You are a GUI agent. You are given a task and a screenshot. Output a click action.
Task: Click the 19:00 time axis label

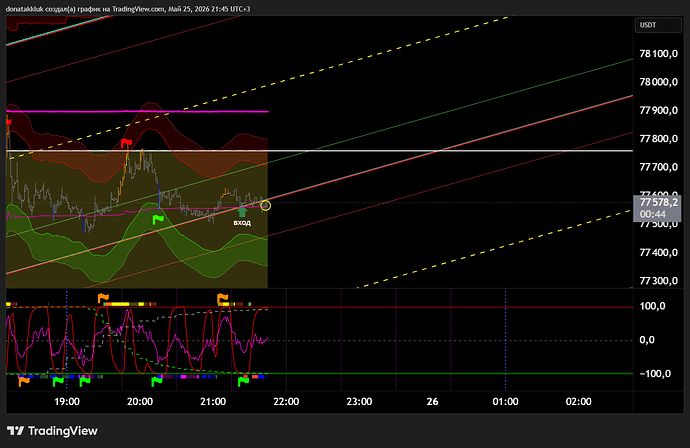click(67, 401)
